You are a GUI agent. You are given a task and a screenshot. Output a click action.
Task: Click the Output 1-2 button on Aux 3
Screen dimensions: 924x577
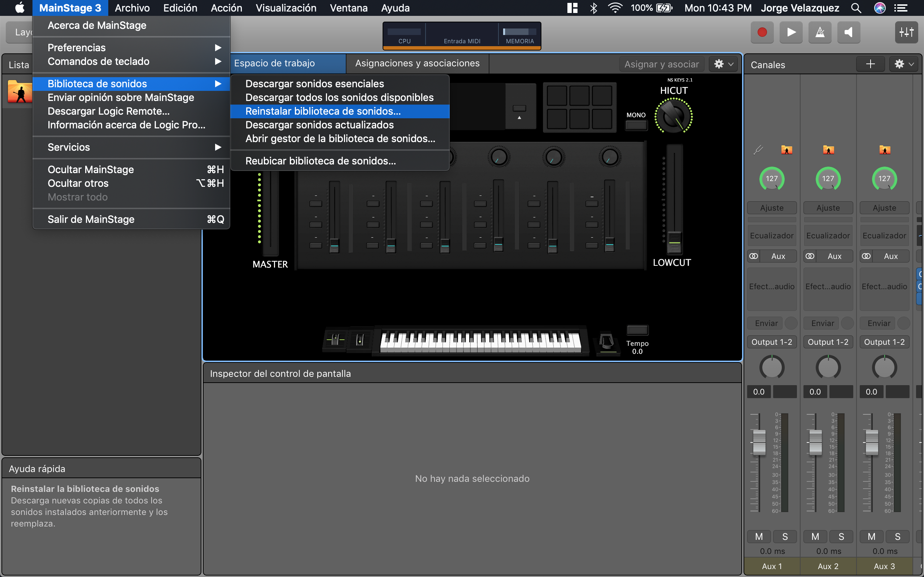tap(884, 342)
